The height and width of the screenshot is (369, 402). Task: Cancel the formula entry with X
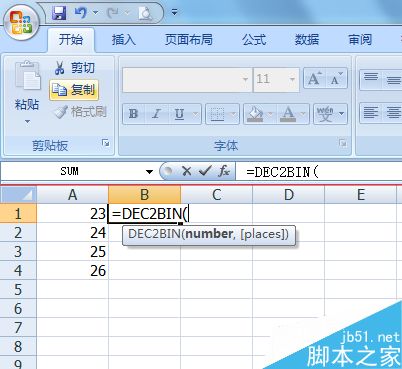(186, 171)
